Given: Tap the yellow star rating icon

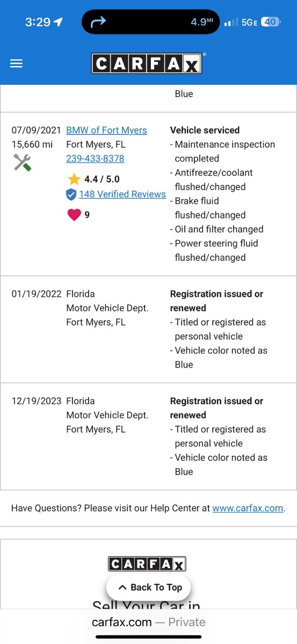Looking at the screenshot, I should 73,179.
